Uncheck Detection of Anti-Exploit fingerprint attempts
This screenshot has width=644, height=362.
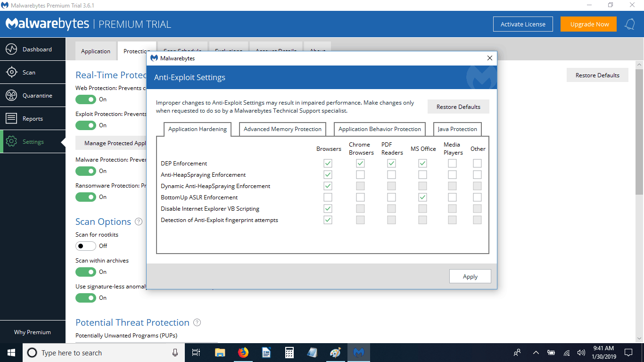328,220
